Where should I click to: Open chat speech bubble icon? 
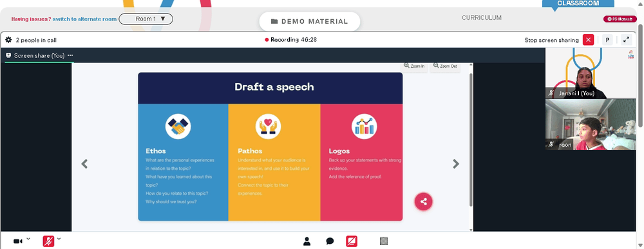330,241
